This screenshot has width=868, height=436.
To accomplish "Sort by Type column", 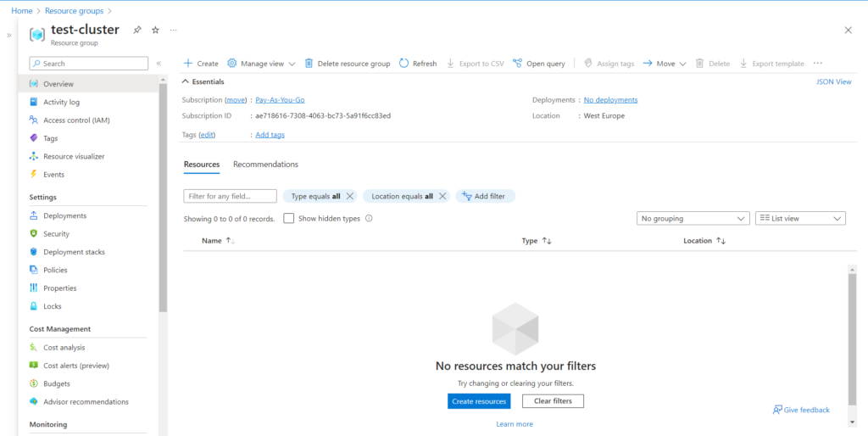I will pos(537,241).
